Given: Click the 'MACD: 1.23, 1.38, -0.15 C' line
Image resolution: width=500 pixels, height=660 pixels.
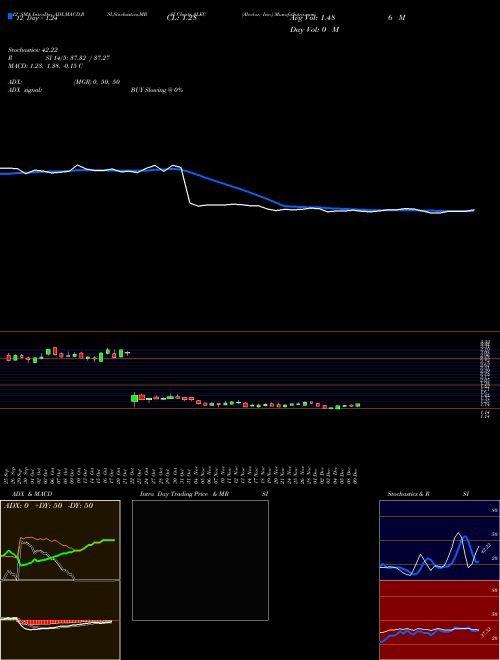Looking at the screenshot, I should (x=45, y=66).
